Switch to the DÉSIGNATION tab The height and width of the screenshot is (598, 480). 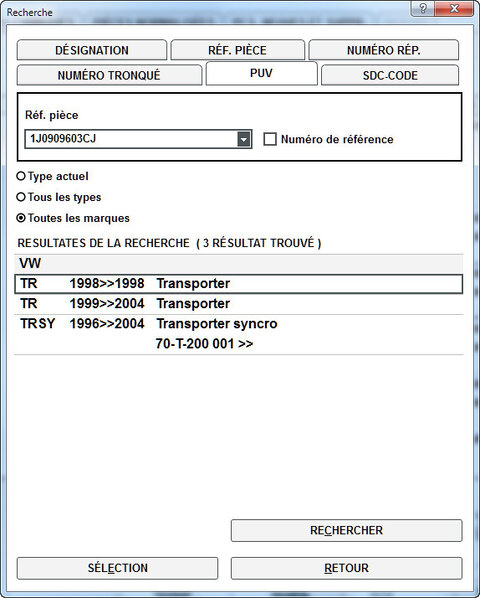point(92,50)
